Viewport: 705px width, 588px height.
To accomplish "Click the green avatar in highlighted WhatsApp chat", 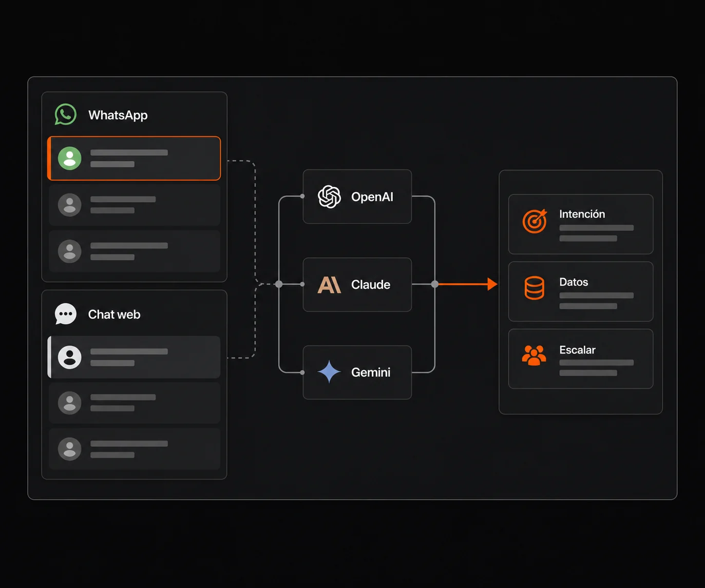I will [70, 158].
